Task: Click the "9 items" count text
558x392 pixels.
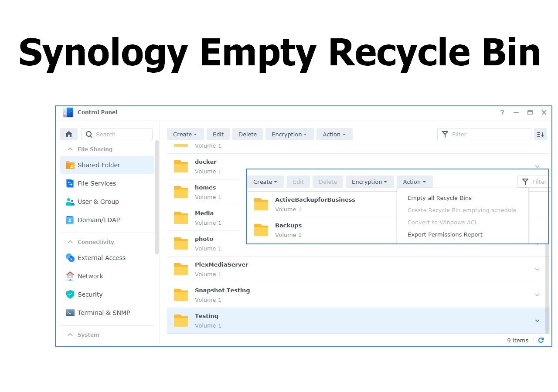Action: click(x=517, y=341)
